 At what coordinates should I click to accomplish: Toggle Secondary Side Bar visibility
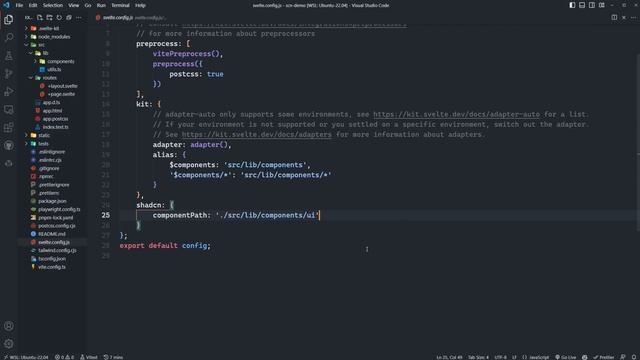592,5
